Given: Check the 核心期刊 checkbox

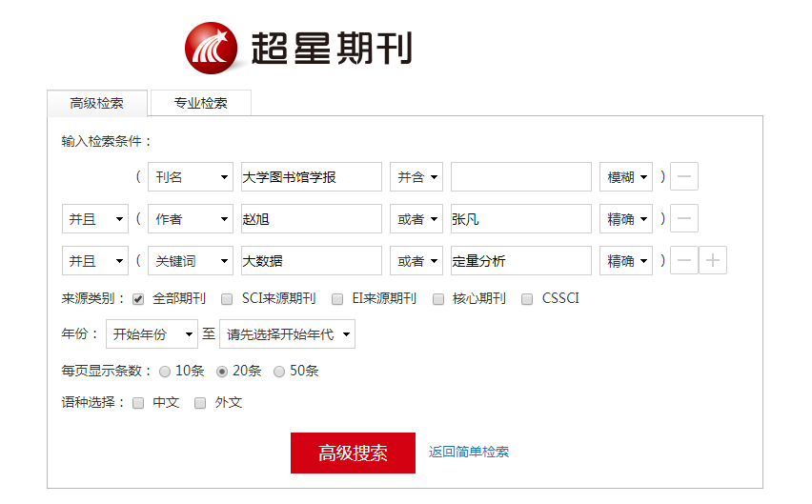Looking at the screenshot, I should point(438,299).
